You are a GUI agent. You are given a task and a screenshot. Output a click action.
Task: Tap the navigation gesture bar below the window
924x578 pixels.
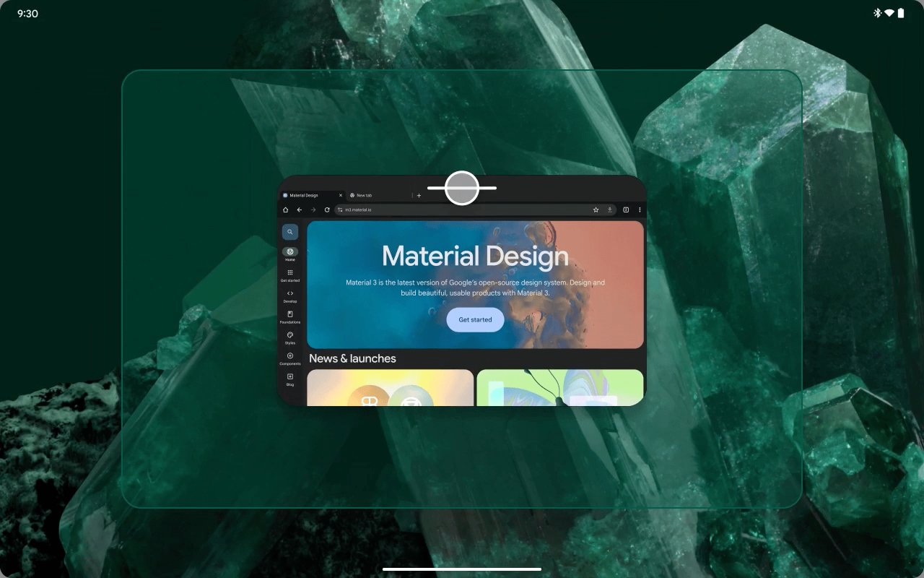461,569
